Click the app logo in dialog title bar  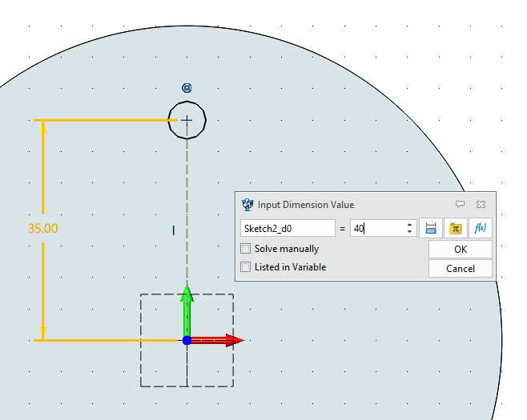coord(247,205)
